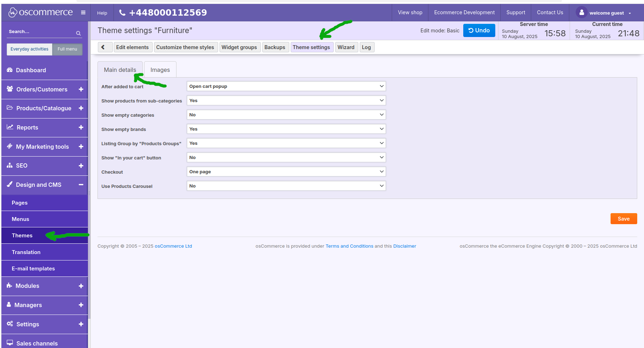The height and width of the screenshot is (348, 644).
Task: Click the Managers person icon
Action: pos(9,305)
